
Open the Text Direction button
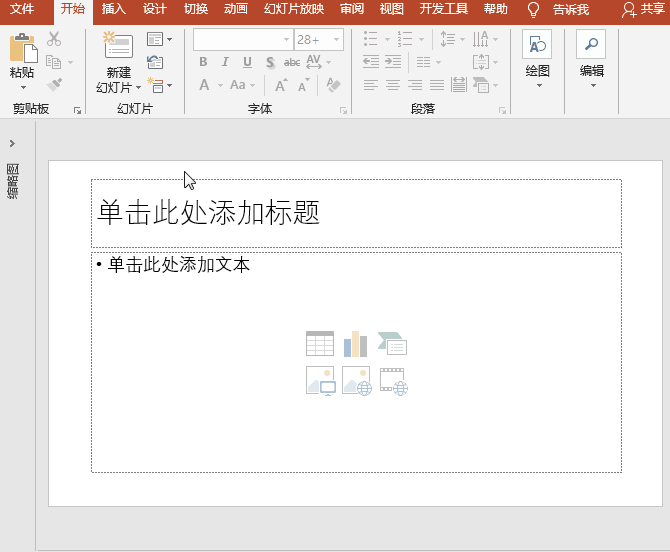481,39
